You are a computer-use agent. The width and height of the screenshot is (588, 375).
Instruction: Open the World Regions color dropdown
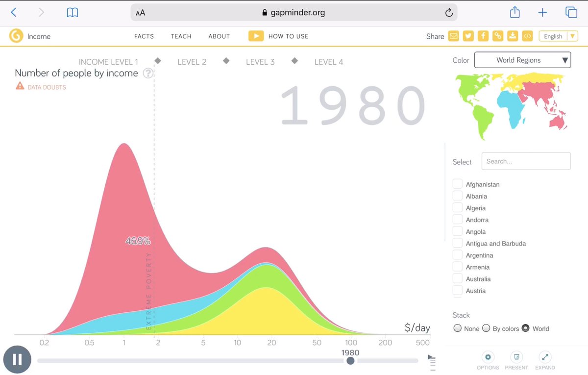point(522,60)
